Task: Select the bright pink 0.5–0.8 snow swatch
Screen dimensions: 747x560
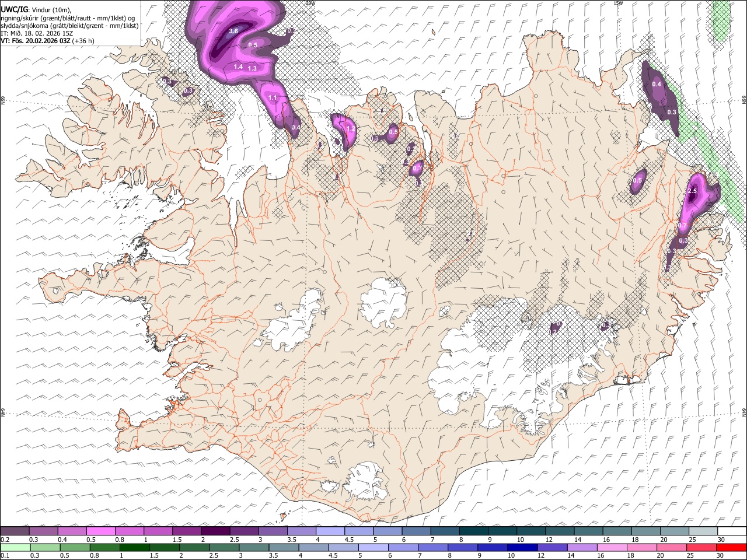Action: click(101, 531)
